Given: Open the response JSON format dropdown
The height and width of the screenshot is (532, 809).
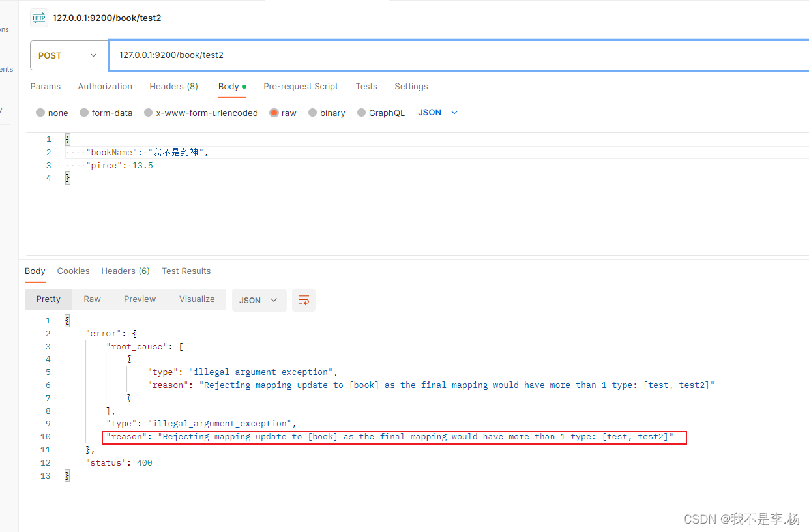Looking at the screenshot, I should point(259,300).
